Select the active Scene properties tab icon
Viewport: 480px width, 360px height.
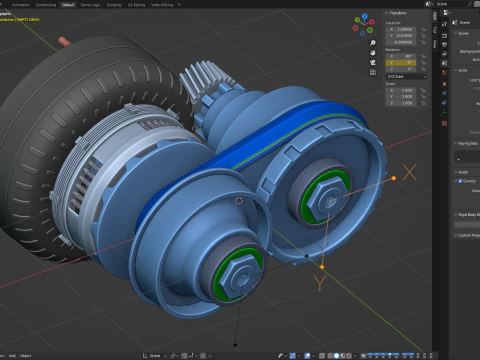coord(444,63)
